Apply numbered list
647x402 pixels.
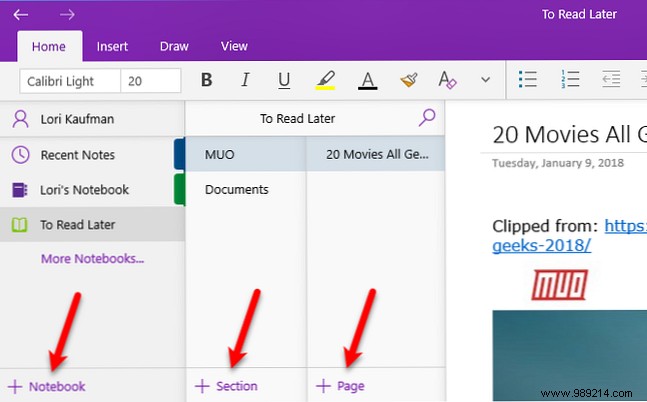[570, 79]
